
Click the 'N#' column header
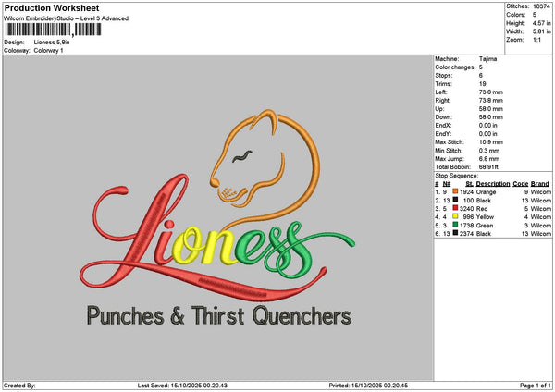coord(447,184)
